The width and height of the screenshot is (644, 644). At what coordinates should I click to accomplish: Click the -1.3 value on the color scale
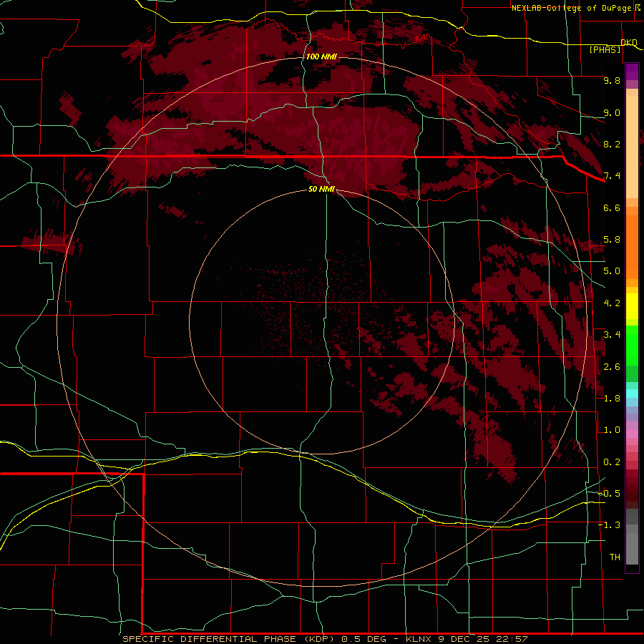click(609, 525)
